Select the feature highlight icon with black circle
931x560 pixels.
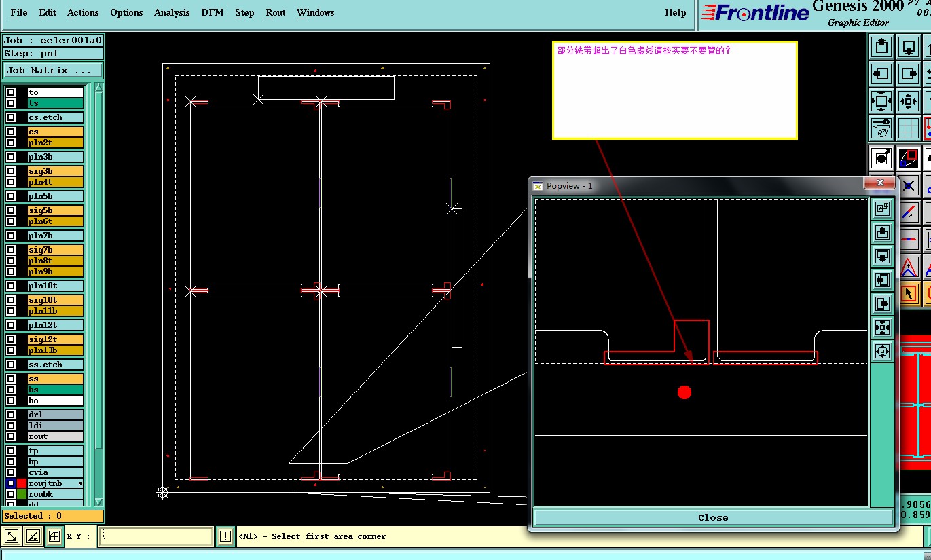(x=881, y=158)
